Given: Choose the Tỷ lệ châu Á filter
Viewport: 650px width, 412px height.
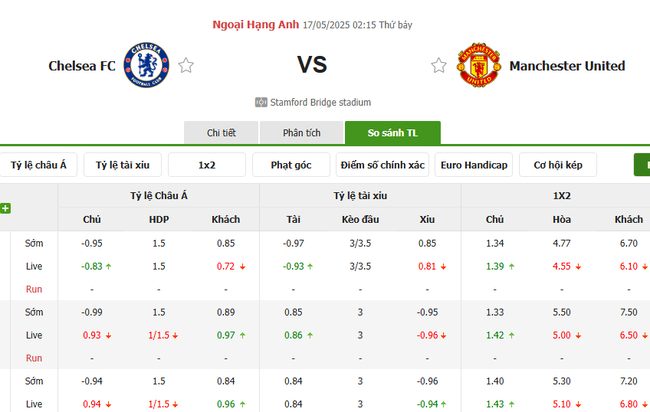Looking at the screenshot, I should tap(39, 165).
